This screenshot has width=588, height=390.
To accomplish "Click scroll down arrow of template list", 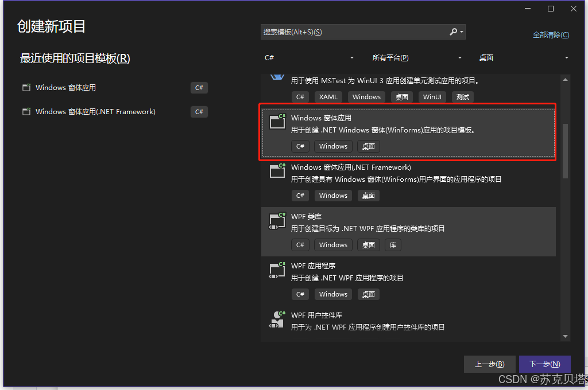I will coord(565,337).
